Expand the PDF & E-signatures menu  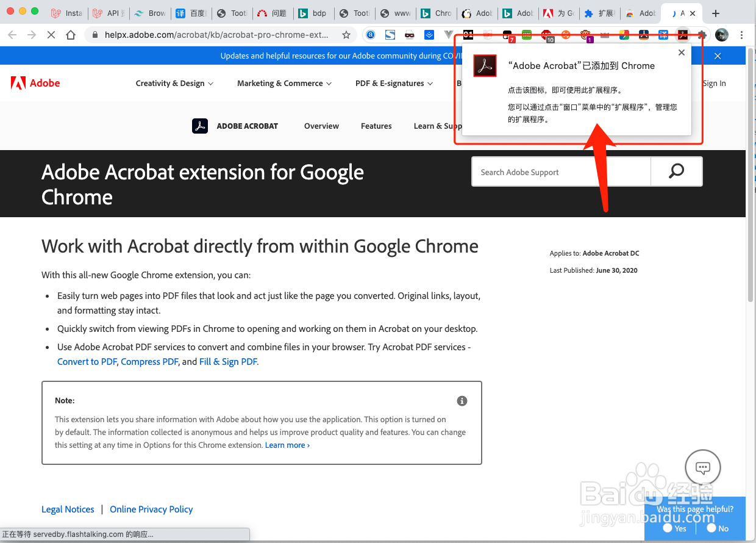394,84
